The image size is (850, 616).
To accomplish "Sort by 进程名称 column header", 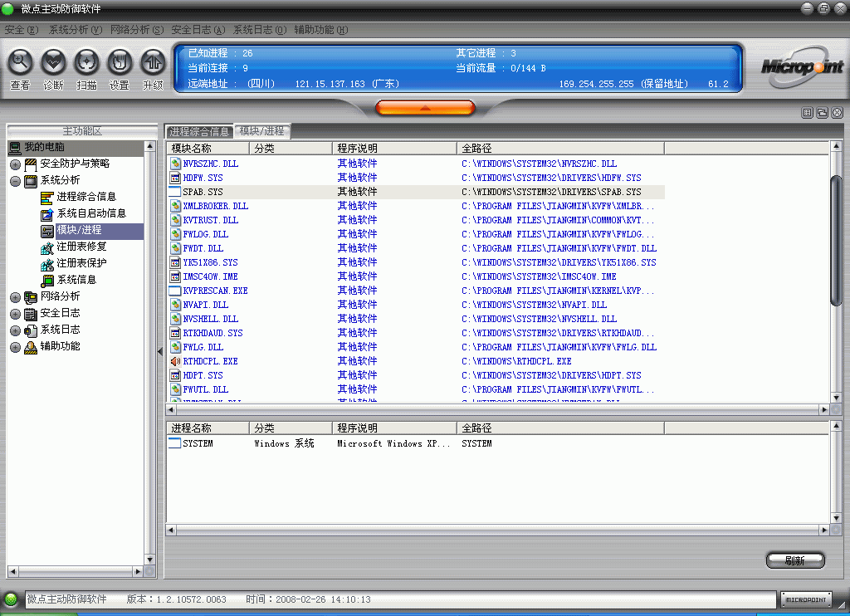I will coord(208,428).
